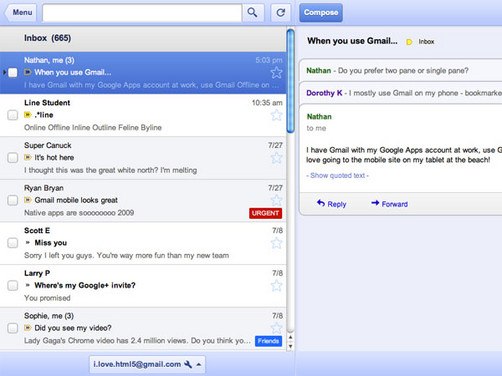Check the Larry P email checkbox
This screenshot has width=502, height=376.
tap(13, 286)
